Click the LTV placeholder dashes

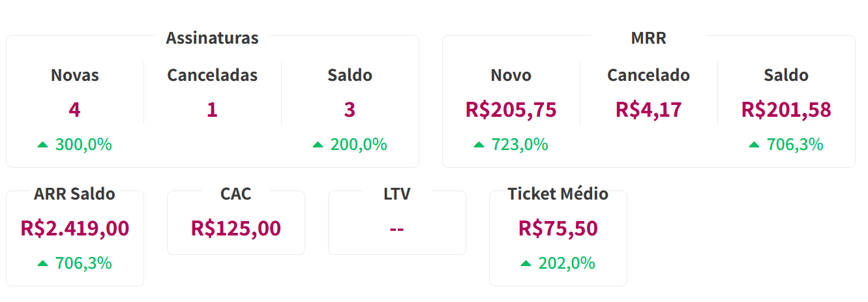click(x=397, y=229)
